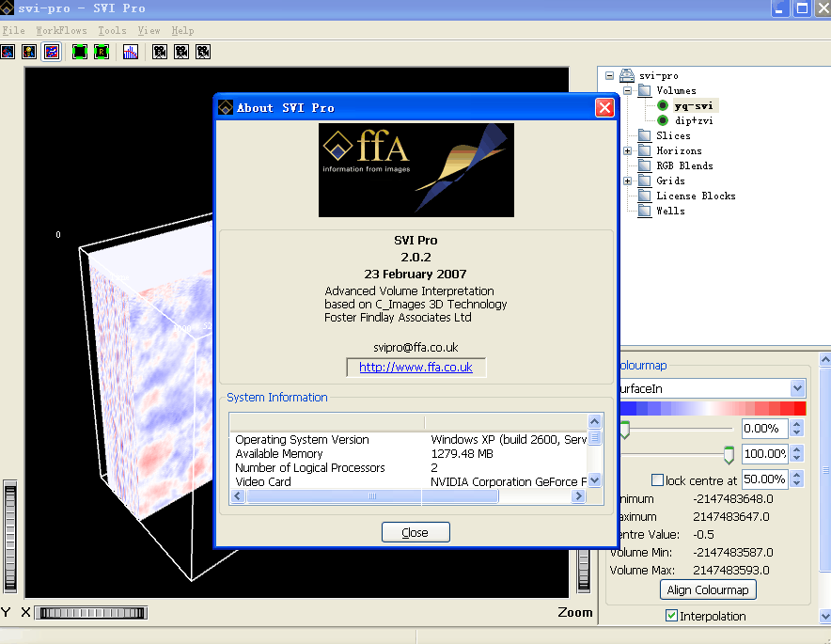This screenshot has width=831, height=644.
Task: Click the About SVI Pro title icon
Action: pyautogui.click(x=226, y=107)
